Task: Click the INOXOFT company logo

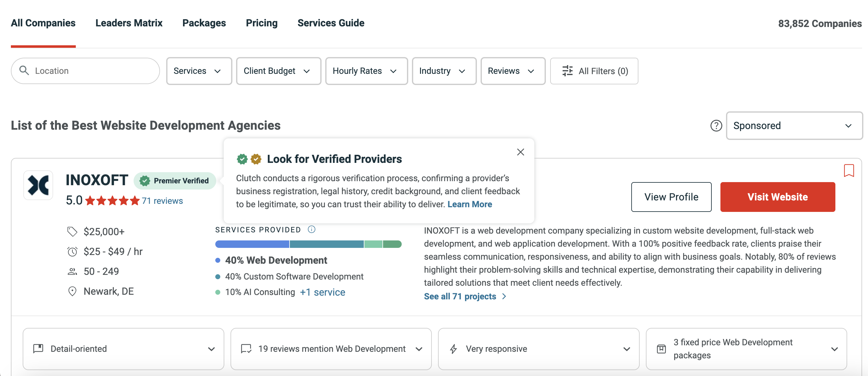Action: click(38, 185)
